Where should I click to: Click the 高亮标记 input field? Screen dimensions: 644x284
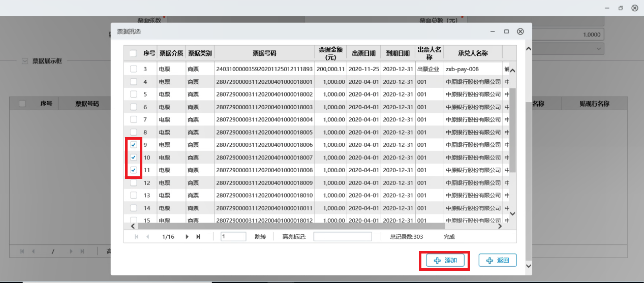343,237
